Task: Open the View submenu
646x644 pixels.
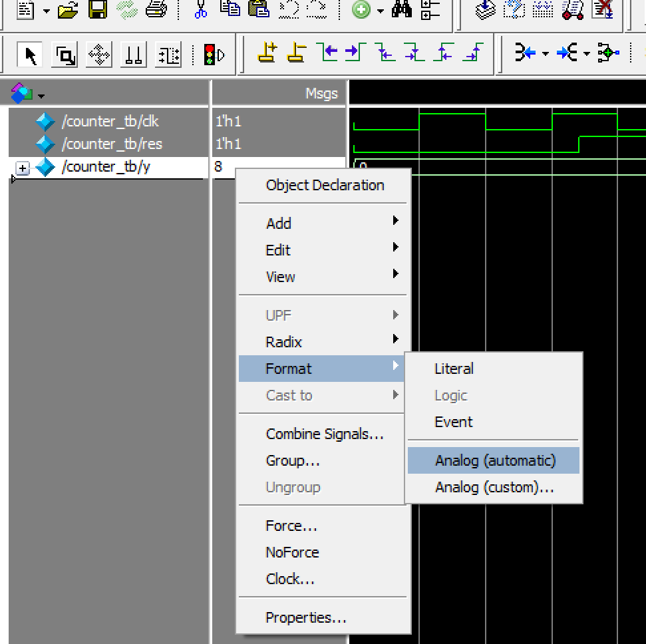Action: pos(323,277)
